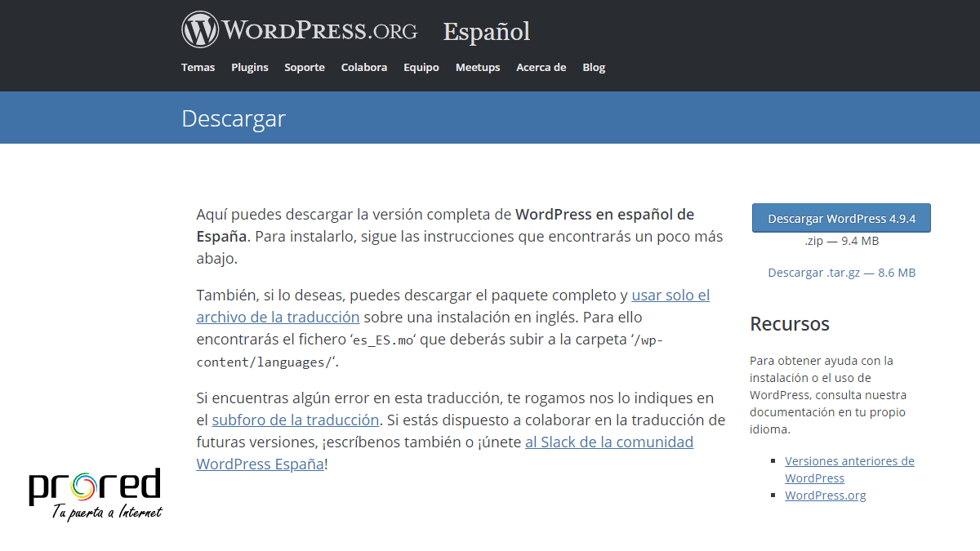Click the Español site title
The height and width of the screenshot is (551, 980).
click(487, 32)
